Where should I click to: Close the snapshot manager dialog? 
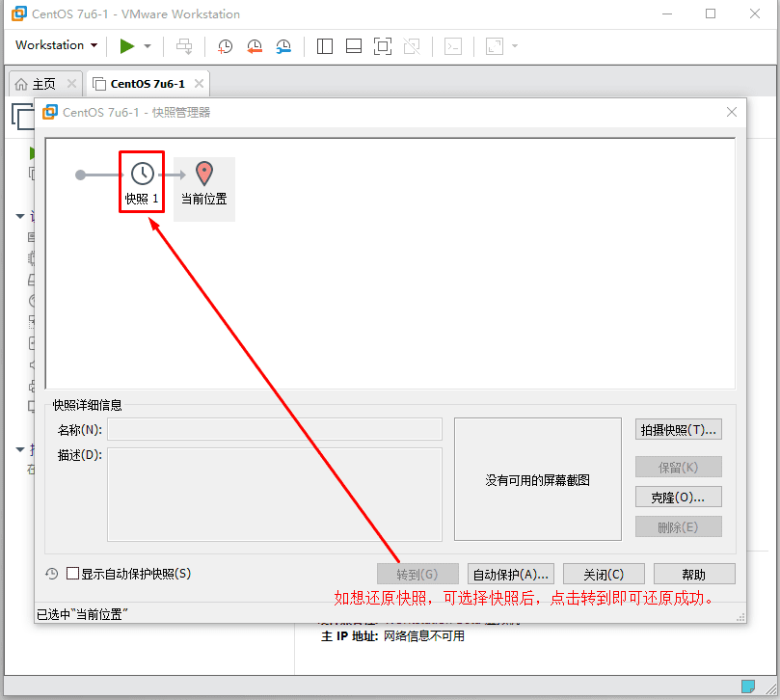(731, 112)
